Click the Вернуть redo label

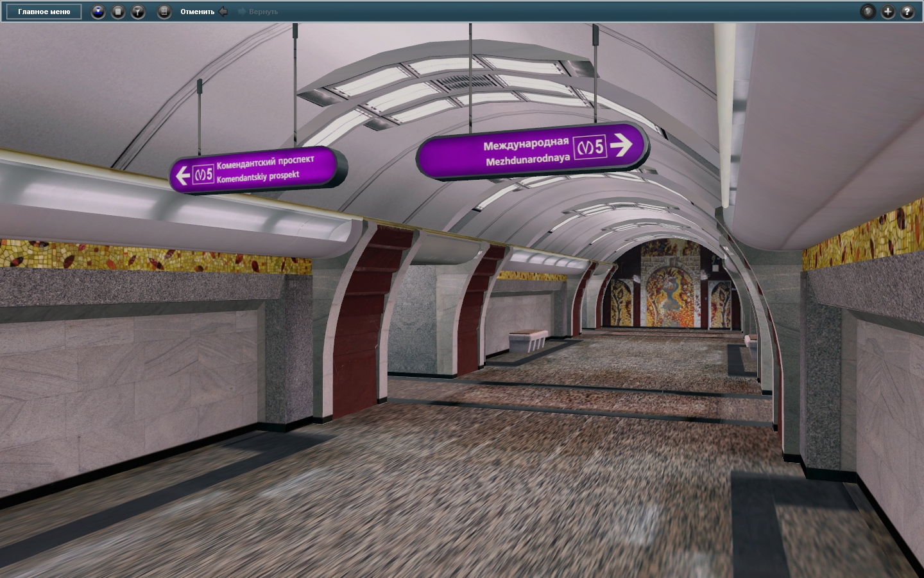click(x=263, y=12)
